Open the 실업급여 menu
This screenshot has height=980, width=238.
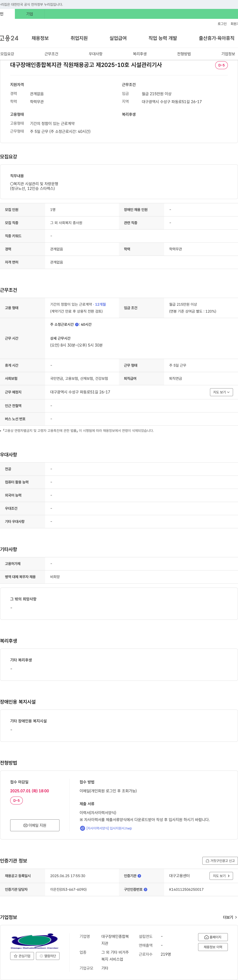coord(118,38)
